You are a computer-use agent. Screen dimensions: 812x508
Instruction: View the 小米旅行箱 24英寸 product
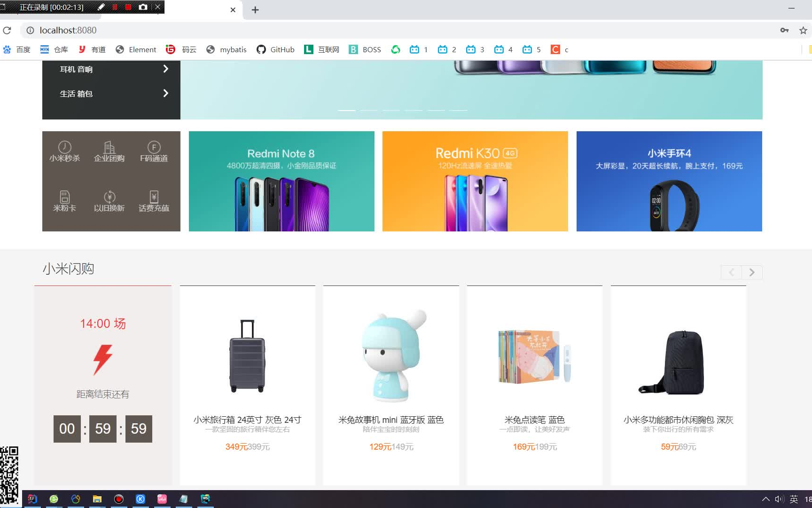pos(248,385)
